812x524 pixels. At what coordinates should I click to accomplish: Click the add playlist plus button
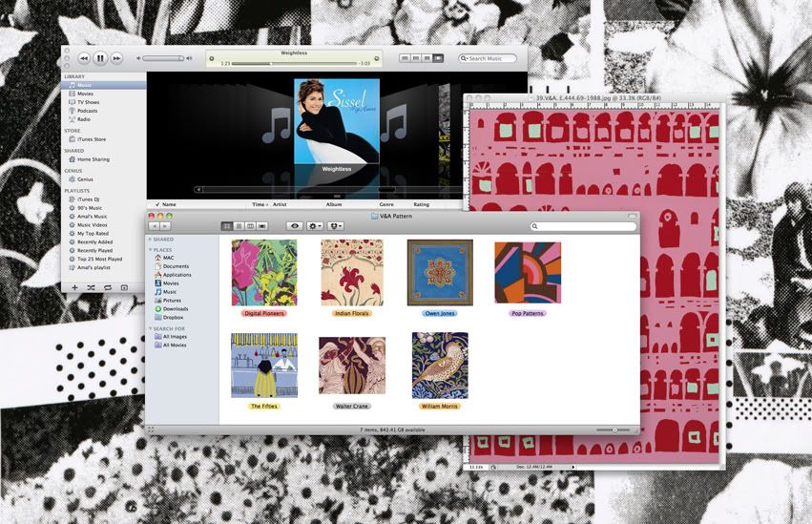[x=74, y=287]
